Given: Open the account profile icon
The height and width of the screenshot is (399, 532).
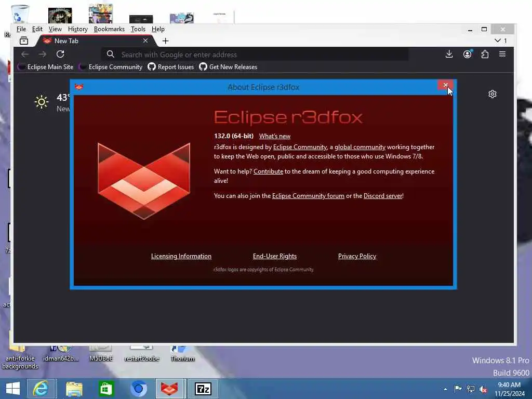Looking at the screenshot, I should click(x=467, y=54).
